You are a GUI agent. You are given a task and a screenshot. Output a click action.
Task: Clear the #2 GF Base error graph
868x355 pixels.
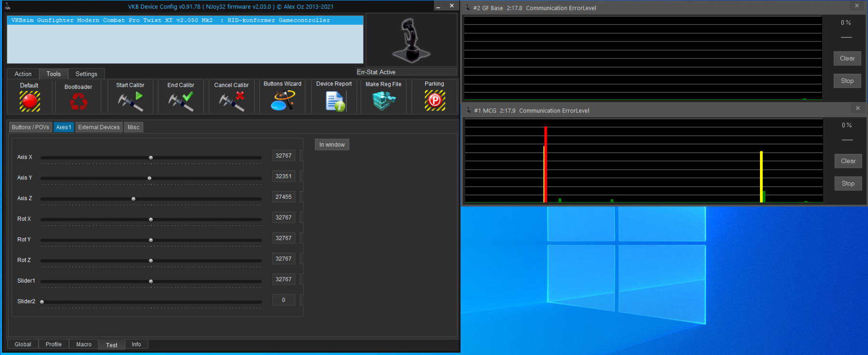(x=847, y=58)
